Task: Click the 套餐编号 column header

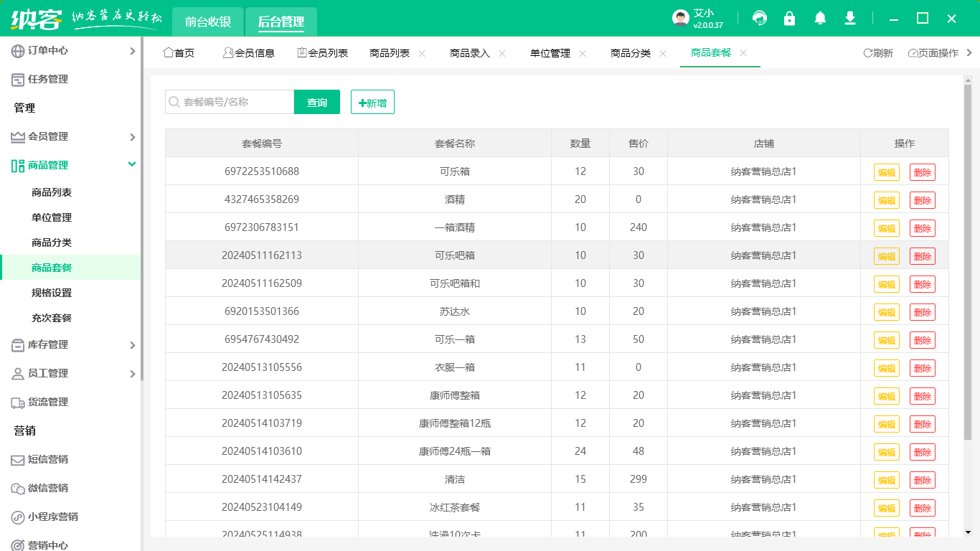Action: (262, 143)
